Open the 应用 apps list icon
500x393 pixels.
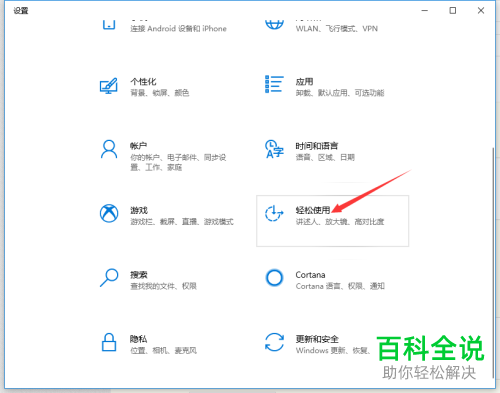coord(274,84)
